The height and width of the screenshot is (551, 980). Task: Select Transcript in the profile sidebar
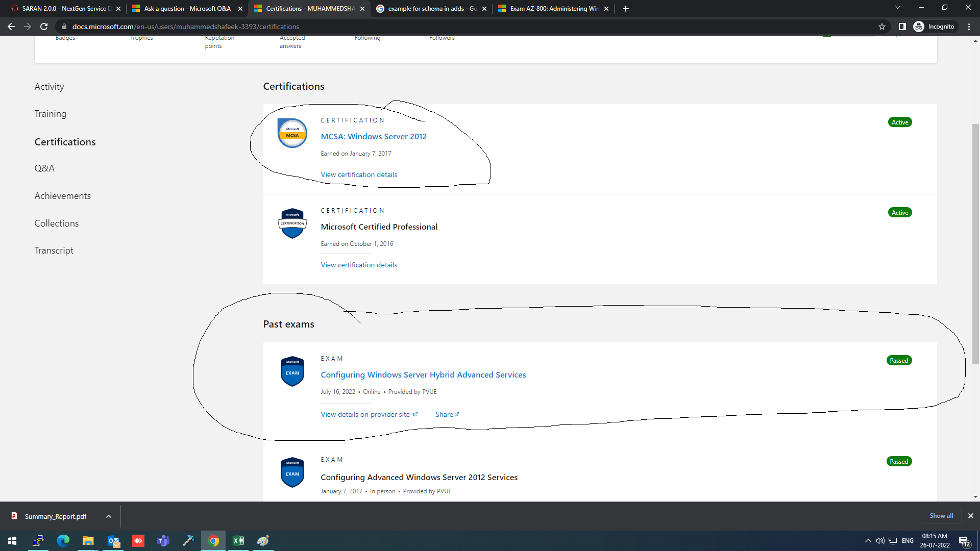(54, 251)
